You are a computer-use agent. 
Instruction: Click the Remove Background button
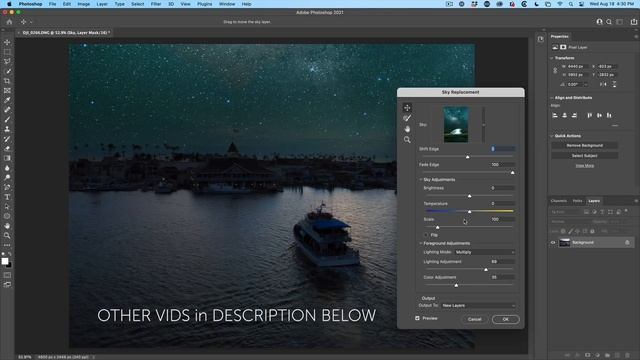[x=584, y=146]
